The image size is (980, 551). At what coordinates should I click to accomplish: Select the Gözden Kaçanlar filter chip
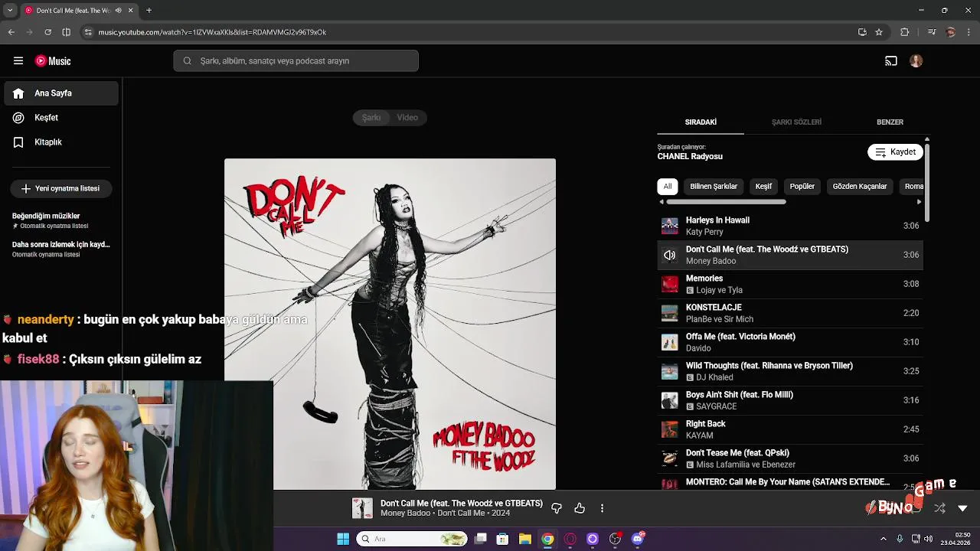pos(860,187)
